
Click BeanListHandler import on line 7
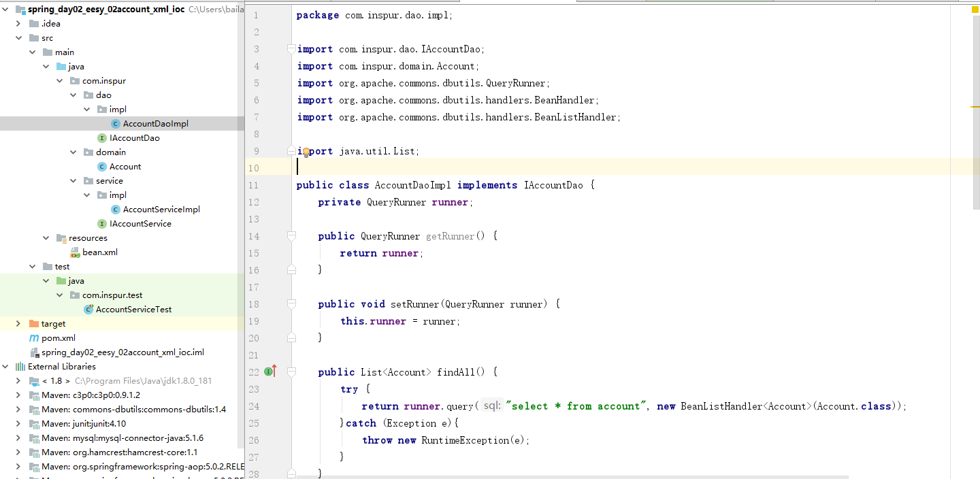576,117
